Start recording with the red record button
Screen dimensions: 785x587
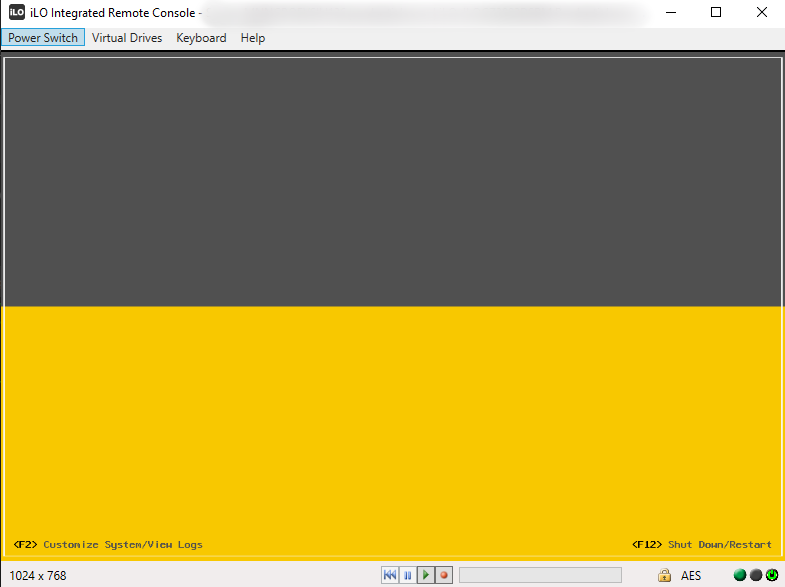tap(444, 575)
